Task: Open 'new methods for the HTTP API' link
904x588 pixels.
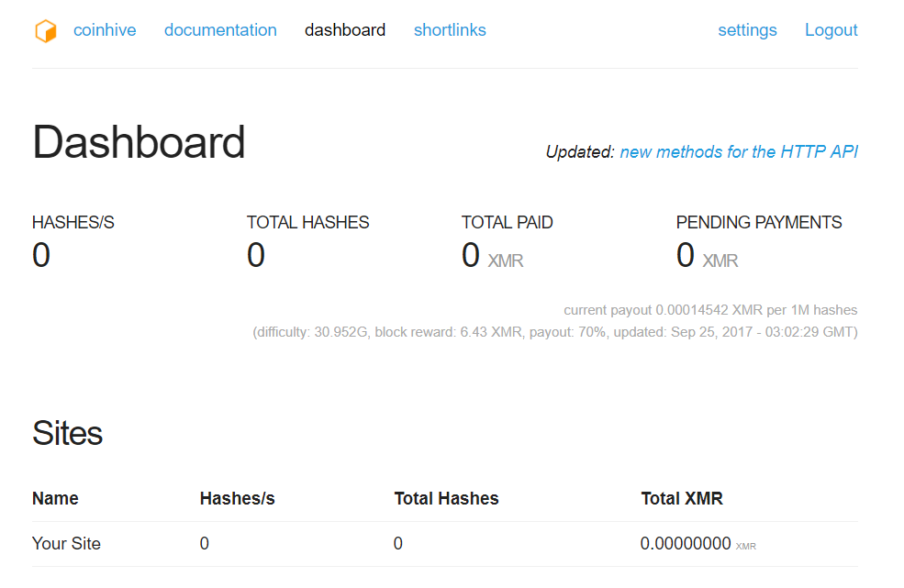Action: 739,152
